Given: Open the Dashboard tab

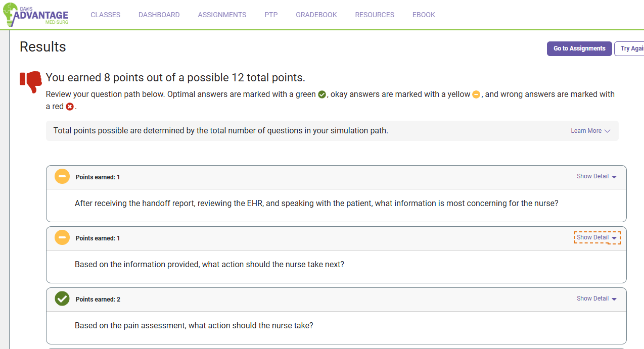Looking at the screenshot, I should 159,15.
